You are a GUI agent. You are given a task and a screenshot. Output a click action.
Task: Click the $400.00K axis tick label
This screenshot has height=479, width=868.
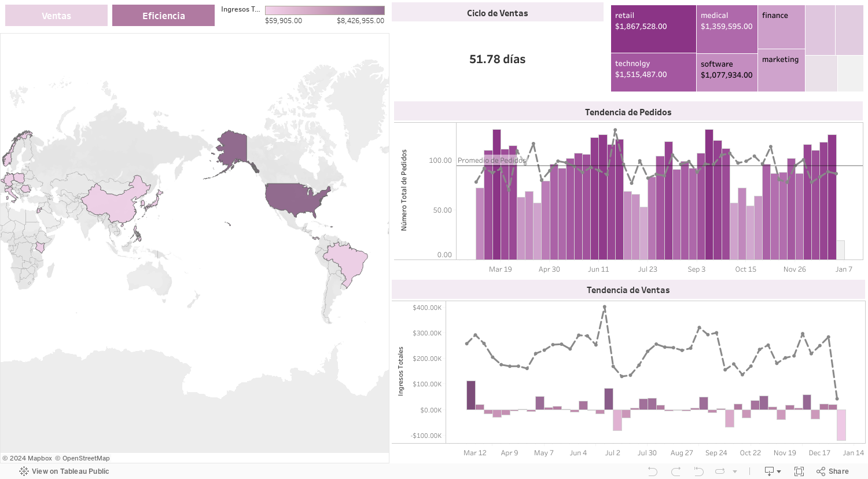tap(427, 308)
